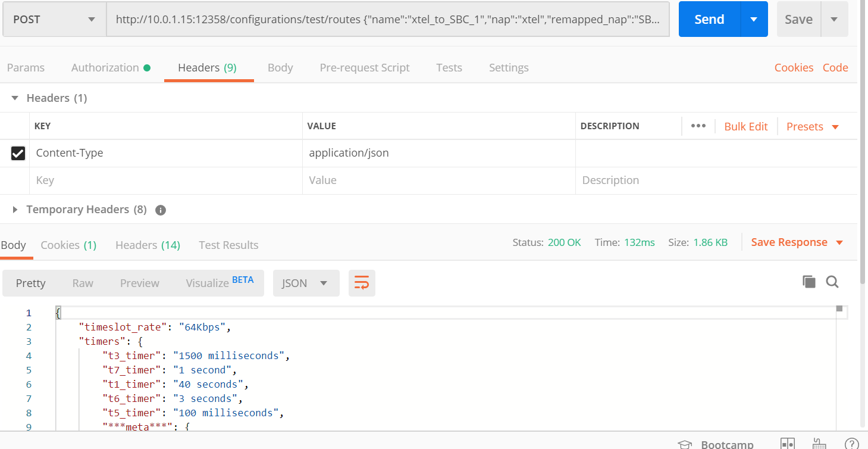Click the Temporary Headers info icon
The image size is (868, 449).
pos(160,210)
